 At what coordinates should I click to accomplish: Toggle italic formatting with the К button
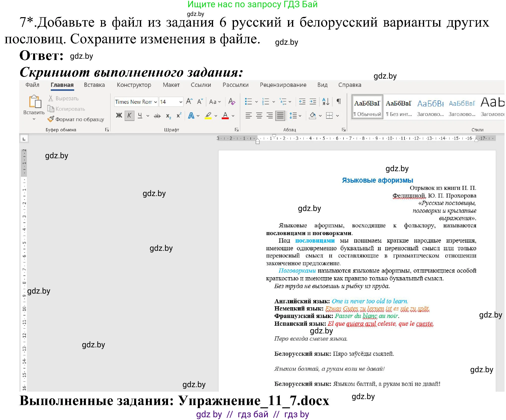pos(129,115)
